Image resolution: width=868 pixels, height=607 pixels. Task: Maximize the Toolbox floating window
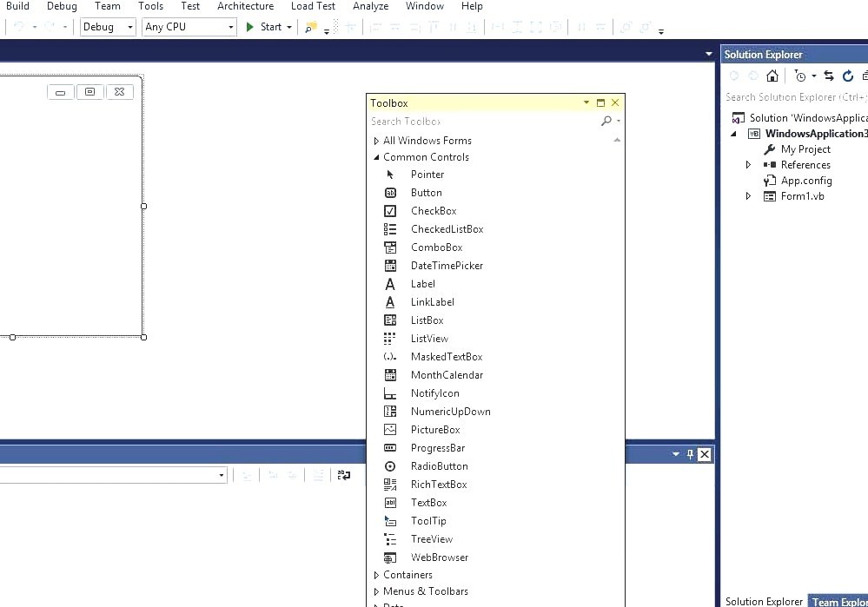click(600, 103)
